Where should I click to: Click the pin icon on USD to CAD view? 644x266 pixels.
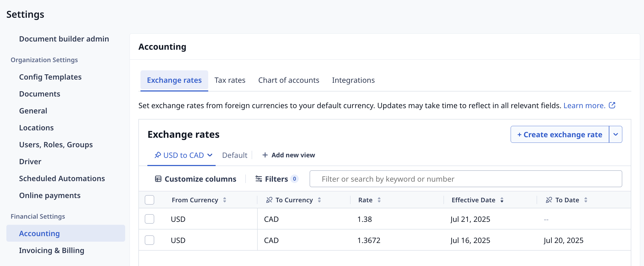pyautogui.click(x=158, y=155)
